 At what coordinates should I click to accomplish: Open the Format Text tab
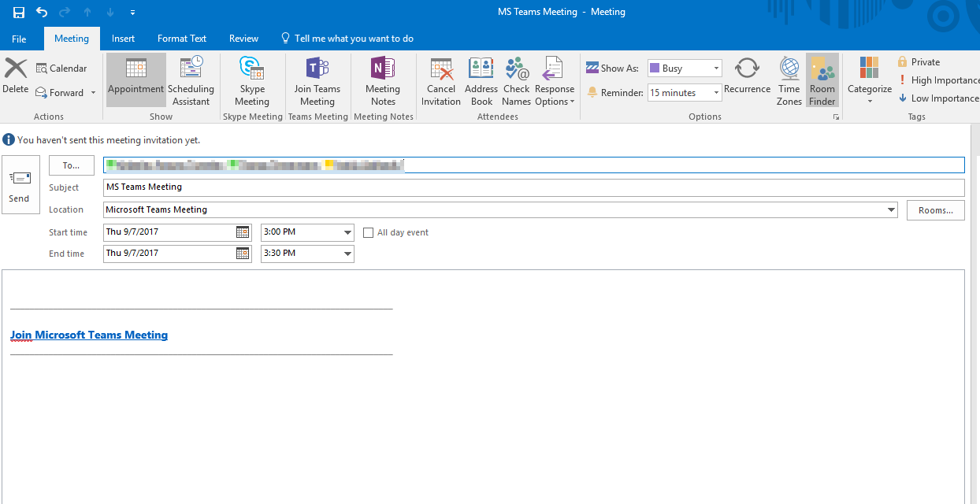click(182, 39)
